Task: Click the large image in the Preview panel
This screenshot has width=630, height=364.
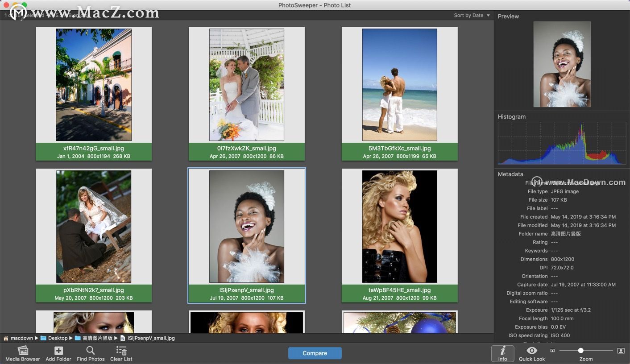Action: click(562, 64)
